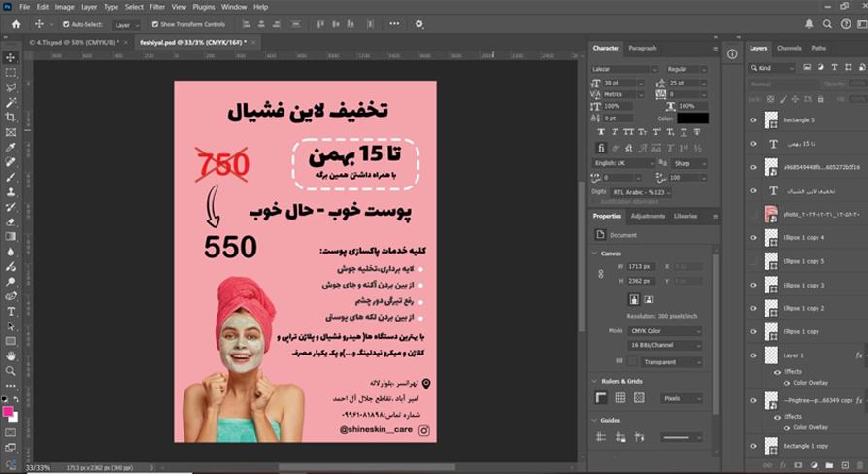Viewport: 868px width, 474px height.
Task: Click the Fill color swatch in Properties
Action: [x=632, y=361]
